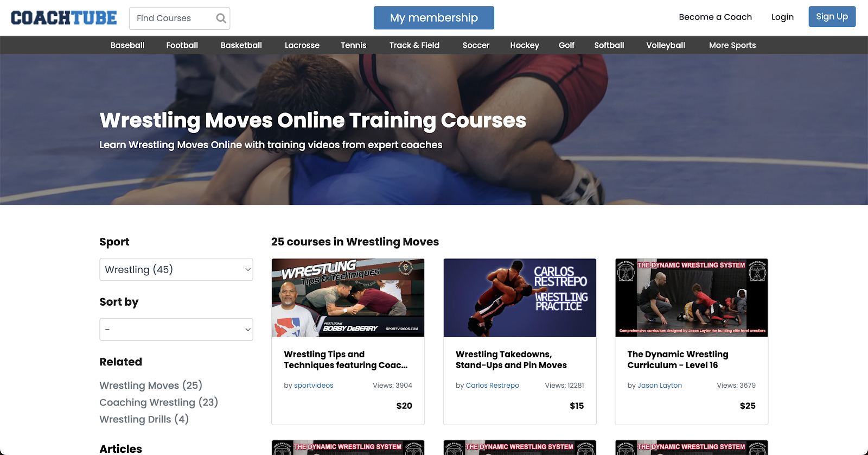This screenshot has width=868, height=455.
Task: Follow the Become a Coach link
Action: 716,17
